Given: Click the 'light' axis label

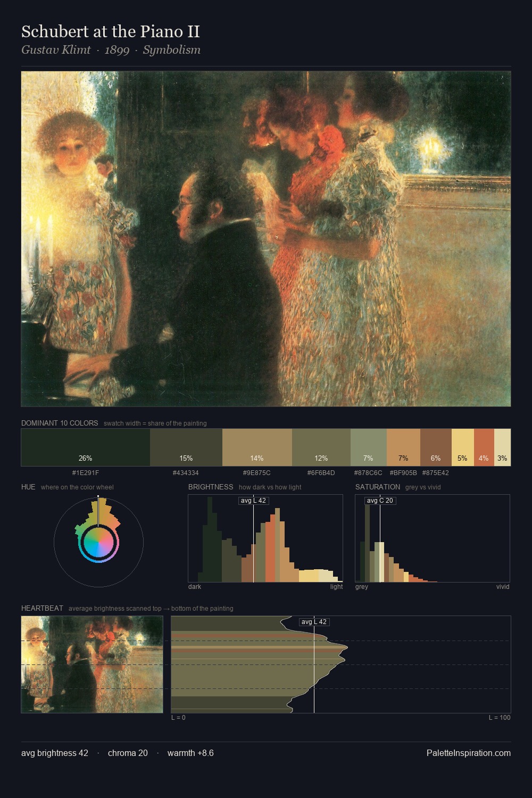Looking at the screenshot, I should (x=337, y=587).
